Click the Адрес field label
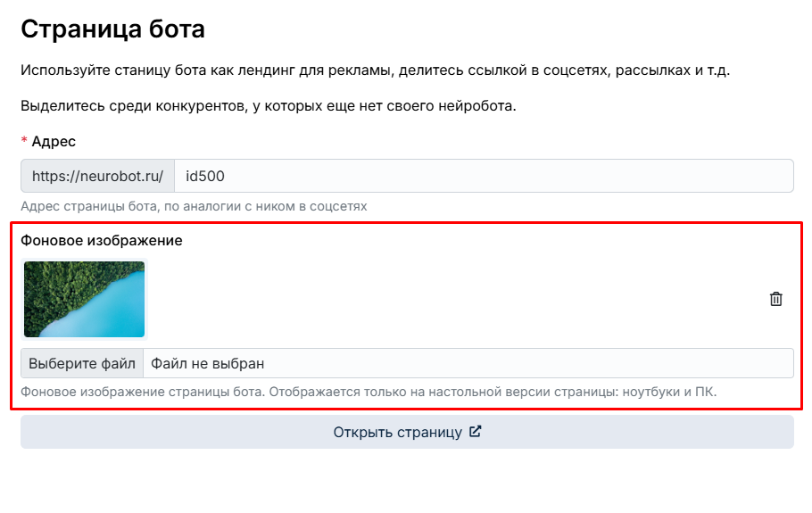This screenshot has height=513, width=812. tap(54, 141)
